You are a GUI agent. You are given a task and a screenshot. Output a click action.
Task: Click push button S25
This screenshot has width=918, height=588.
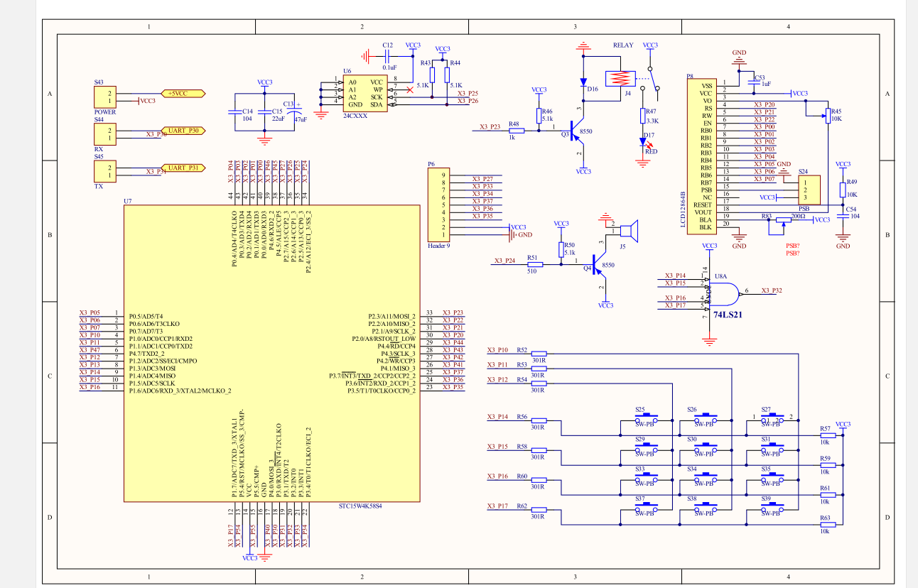click(x=645, y=417)
